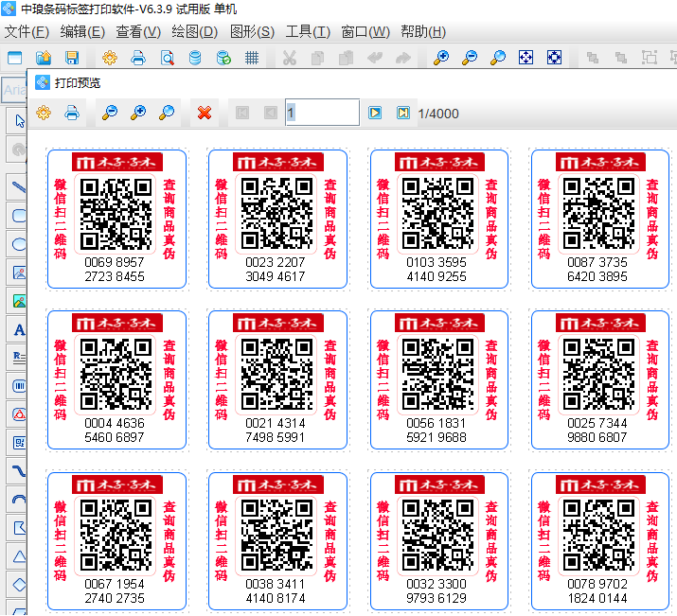This screenshot has height=616, width=677.
Task: Open page settings gear in the 打印预览 toolbar
Action: (x=44, y=114)
